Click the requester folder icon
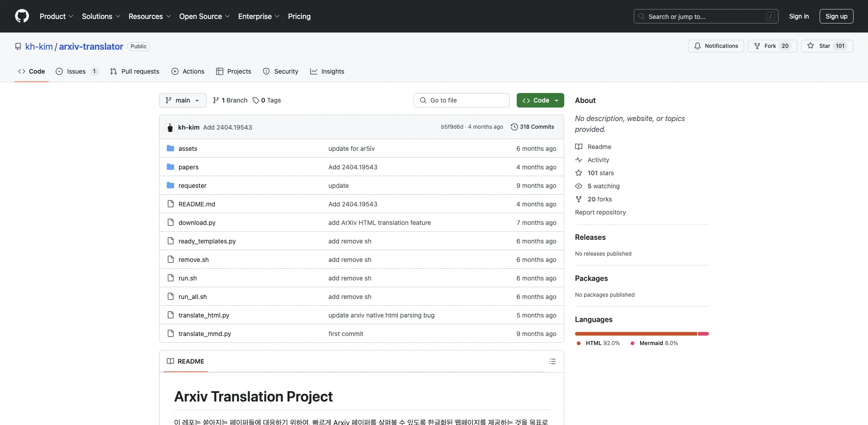Image resolution: width=868 pixels, height=425 pixels. (x=170, y=186)
